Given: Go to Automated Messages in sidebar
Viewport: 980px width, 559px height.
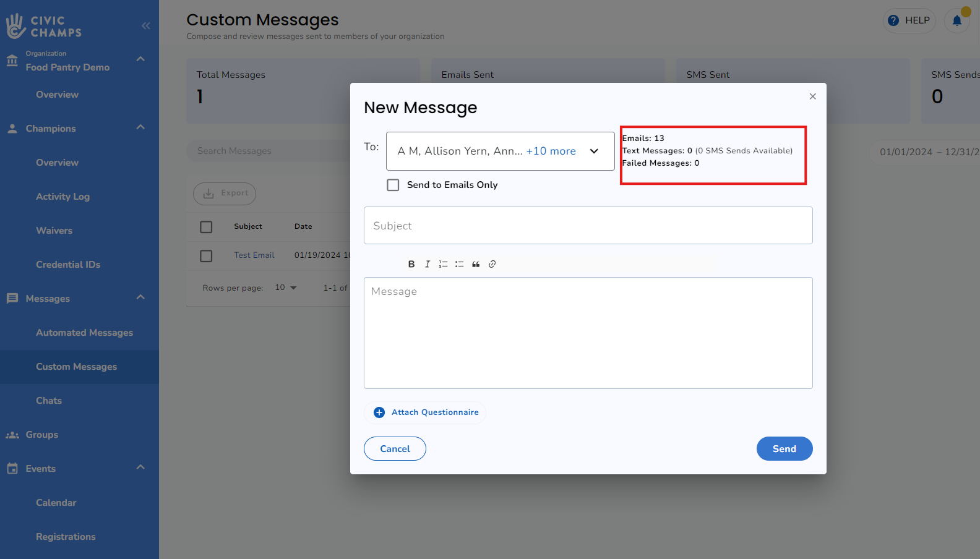Looking at the screenshot, I should (x=84, y=333).
